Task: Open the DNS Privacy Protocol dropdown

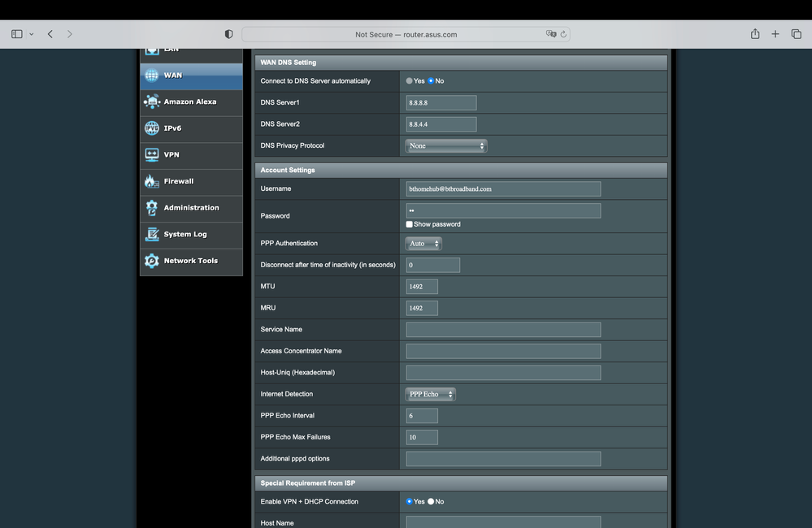Action: click(446, 146)
